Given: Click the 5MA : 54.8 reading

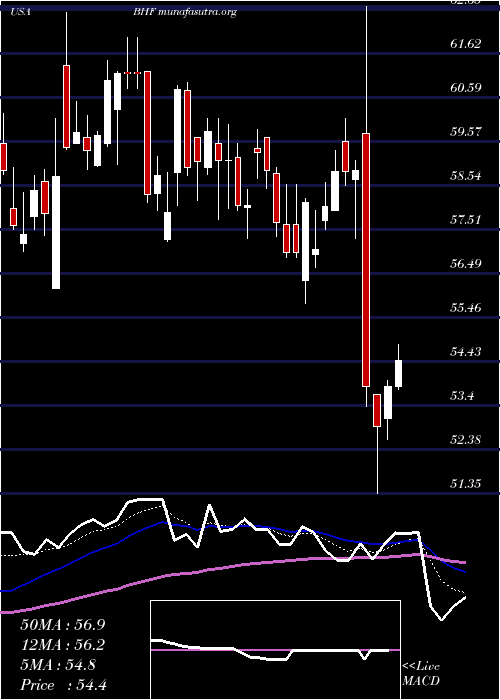Looking at the screenshot, I should [58, 665].
